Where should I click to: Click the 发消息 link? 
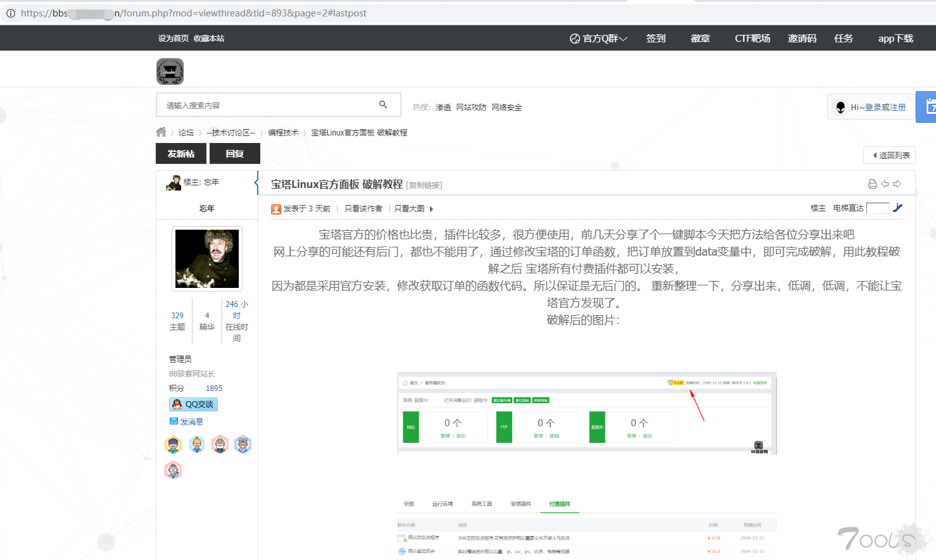pyautogui.click(x=192, y=422)
